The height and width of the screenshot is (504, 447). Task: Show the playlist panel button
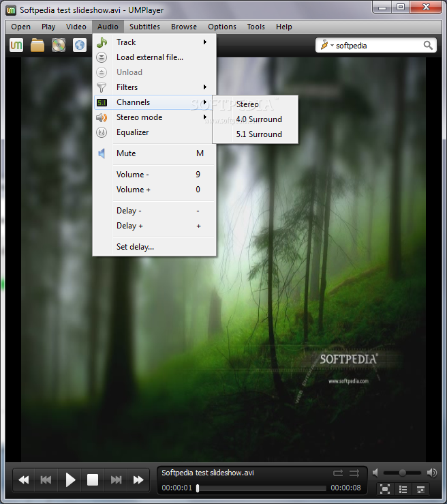(x=403, y=489)
